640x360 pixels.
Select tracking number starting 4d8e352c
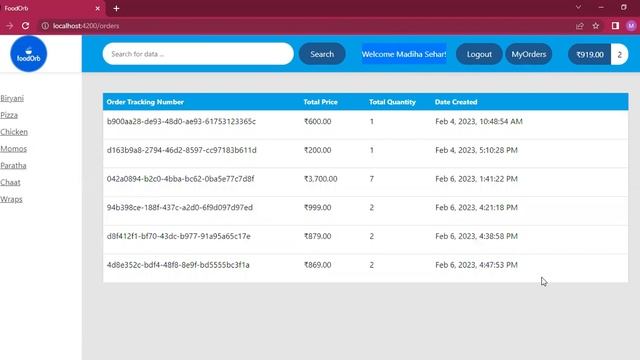click(178, 265)
